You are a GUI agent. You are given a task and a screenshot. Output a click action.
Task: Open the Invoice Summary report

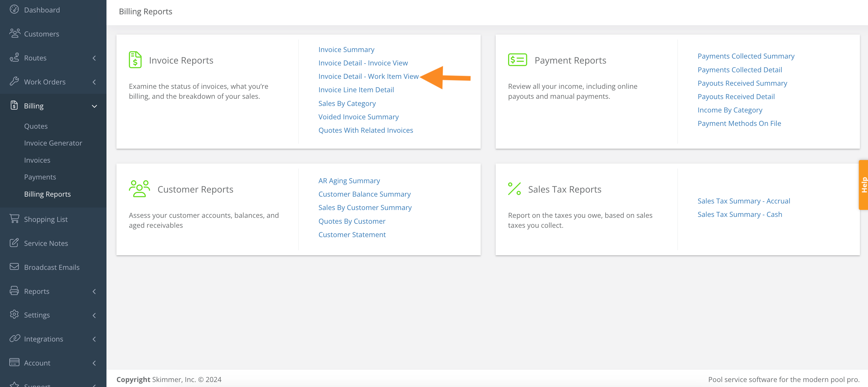pyautogui.click(x=346, y=50)
